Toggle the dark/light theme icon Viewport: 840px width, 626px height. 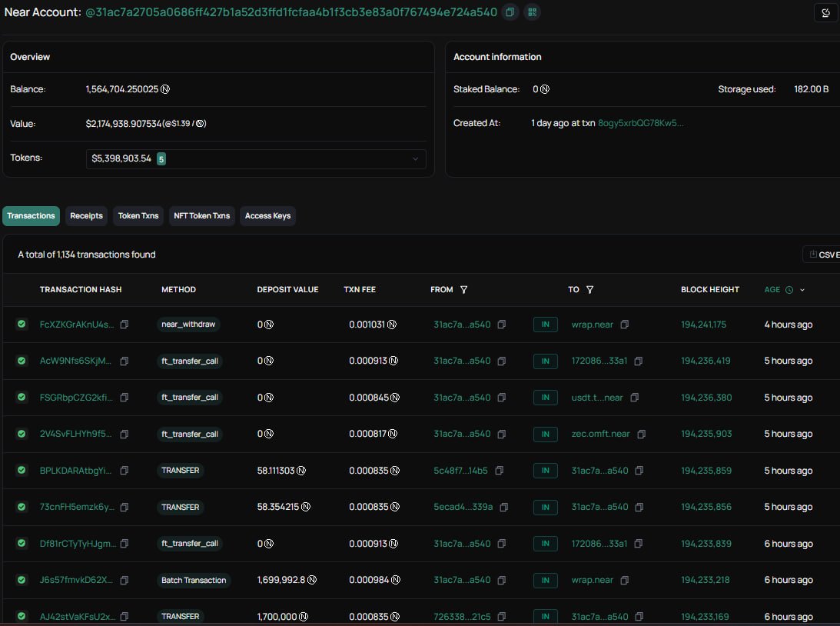825,12
